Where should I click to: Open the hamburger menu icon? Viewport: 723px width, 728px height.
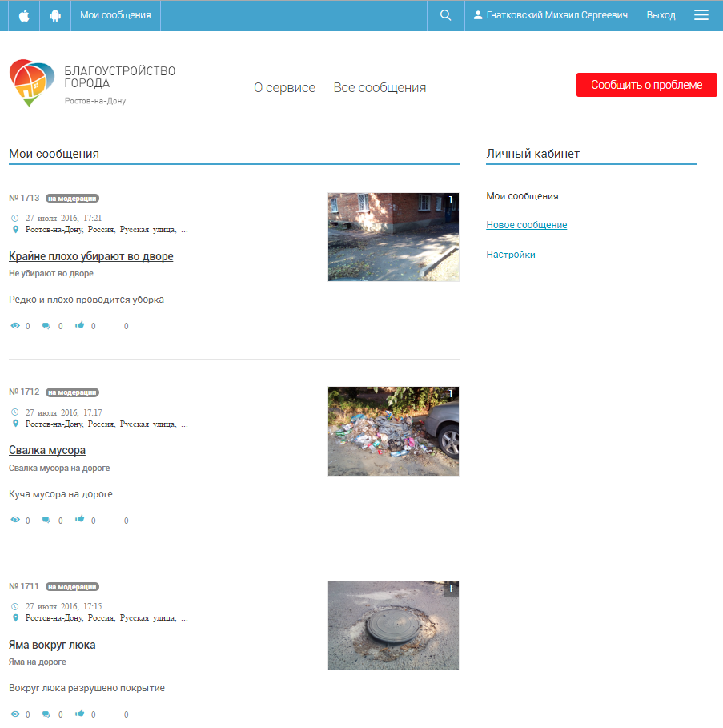coord(701,15)
